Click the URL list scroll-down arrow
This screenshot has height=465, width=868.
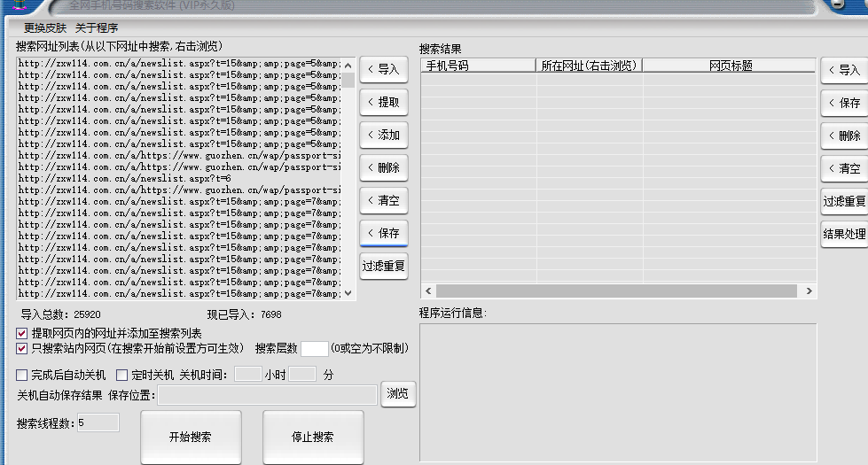[x=348, y=293]
